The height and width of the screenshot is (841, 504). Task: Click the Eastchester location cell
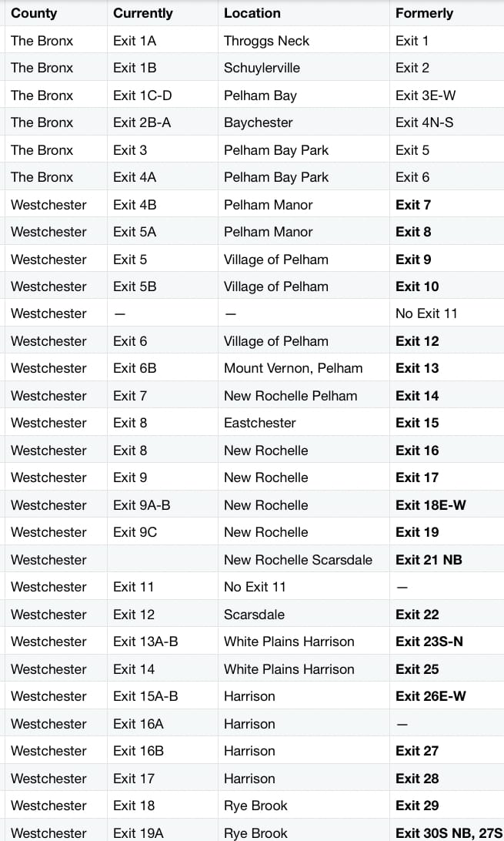coord(260,423)
